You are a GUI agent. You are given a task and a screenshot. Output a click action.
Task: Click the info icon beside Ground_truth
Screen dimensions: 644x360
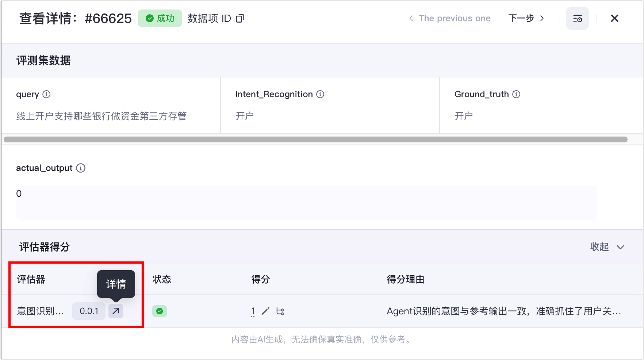516,94
